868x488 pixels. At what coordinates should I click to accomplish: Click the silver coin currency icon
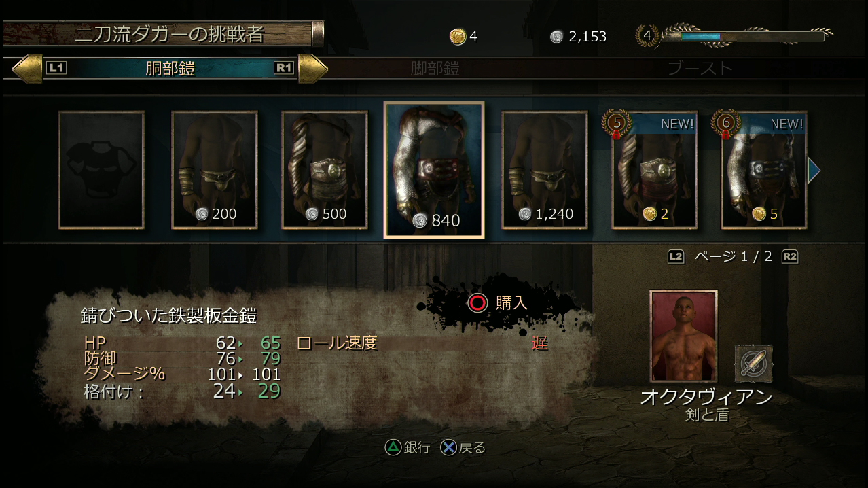coord(557,37)
